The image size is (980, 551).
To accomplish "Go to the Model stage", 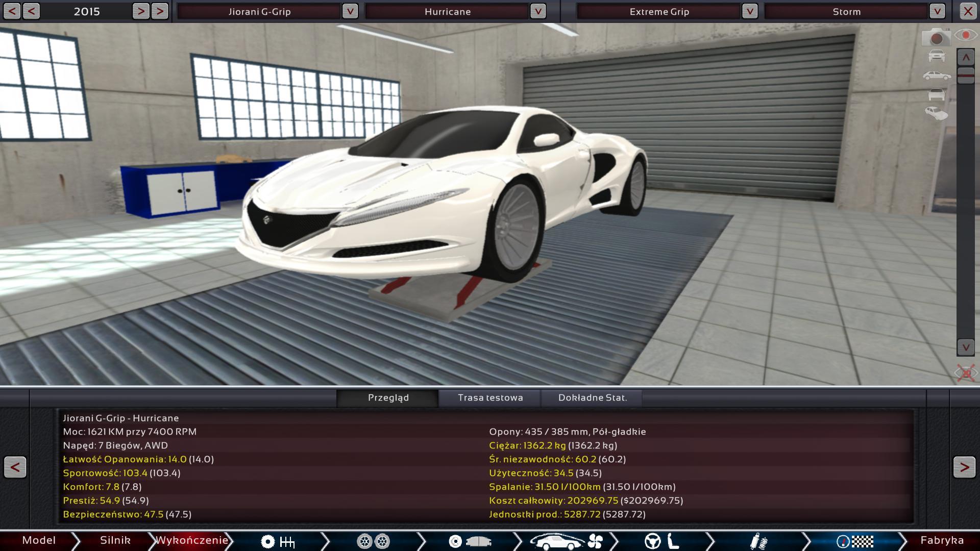I will point(39,540).
